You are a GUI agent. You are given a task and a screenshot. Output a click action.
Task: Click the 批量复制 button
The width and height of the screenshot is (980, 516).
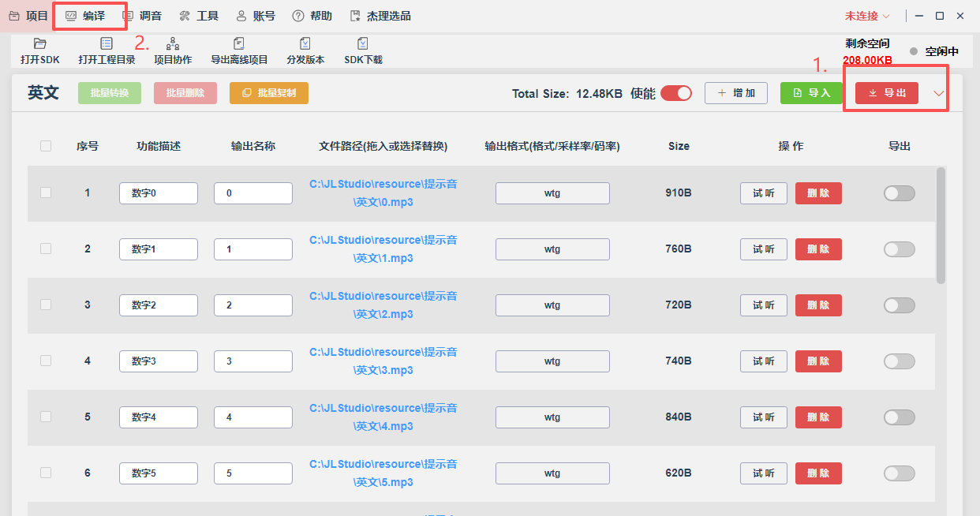click(269, 93)
